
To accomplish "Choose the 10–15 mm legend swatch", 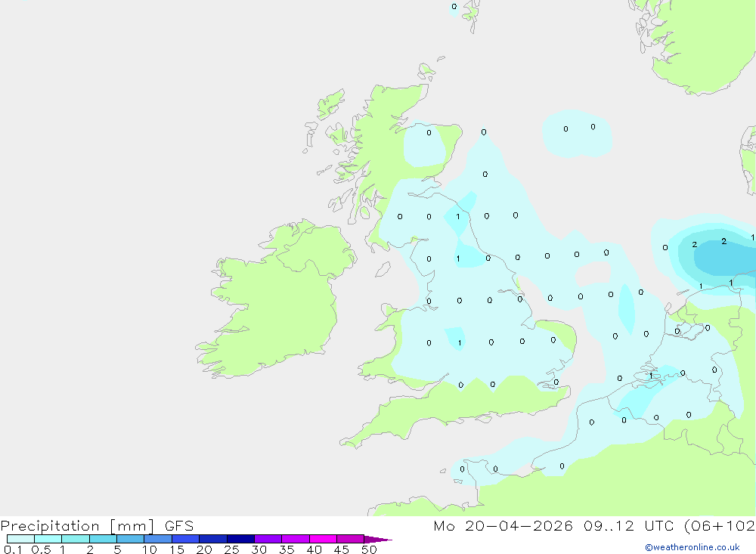I will point(158,539).
